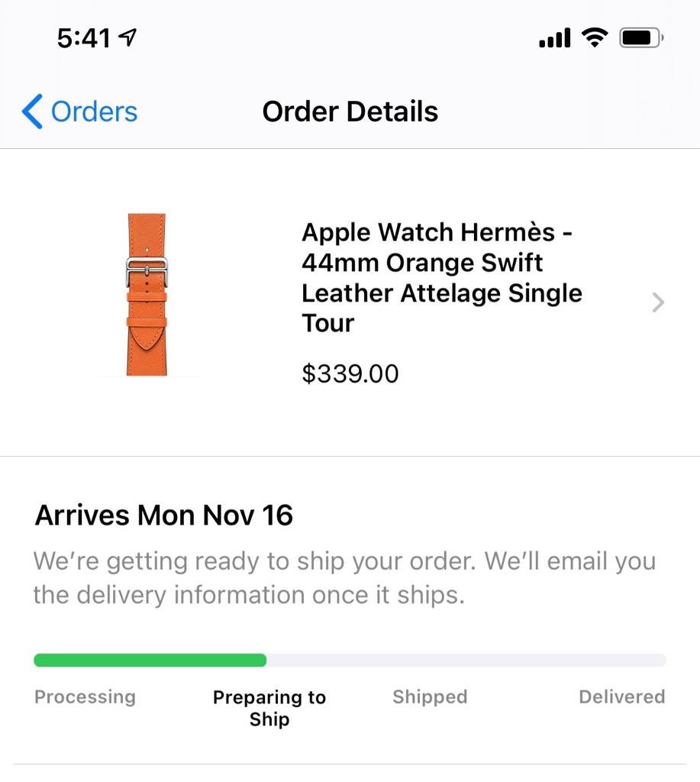Viewport: 700px width, 782px height.
Task: Tap the cellular signal bars icon
Action: (555, 38)
